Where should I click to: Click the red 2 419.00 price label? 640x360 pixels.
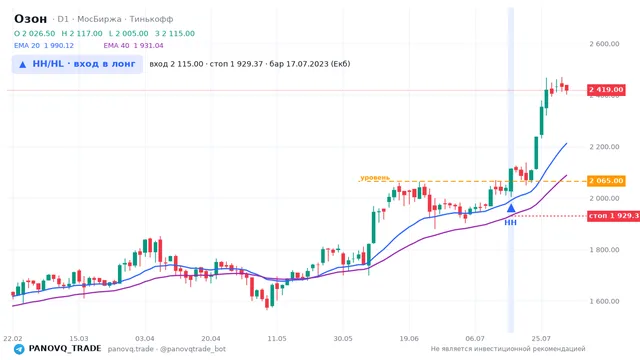click(x=606, y=90)
